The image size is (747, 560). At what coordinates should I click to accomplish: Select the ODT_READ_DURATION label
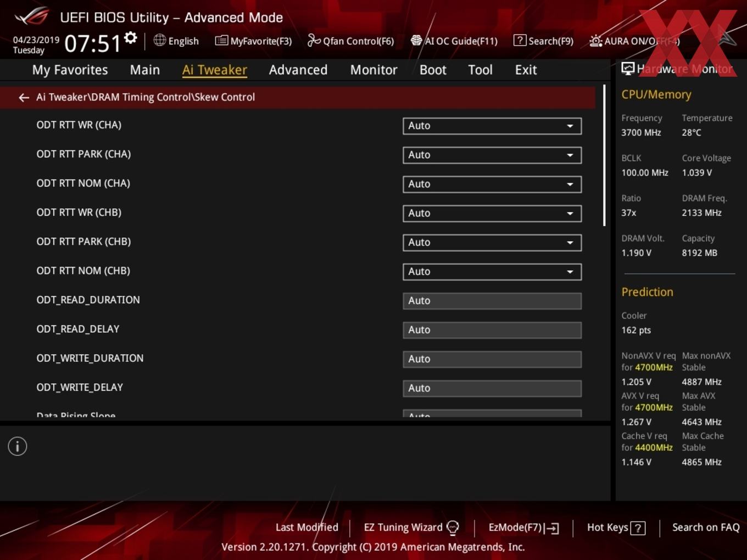(88, 300)
